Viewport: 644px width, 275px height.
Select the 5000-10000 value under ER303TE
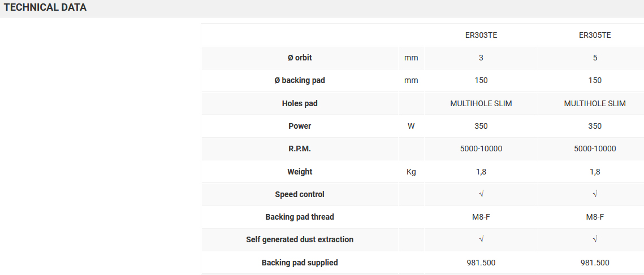(481, 149)
